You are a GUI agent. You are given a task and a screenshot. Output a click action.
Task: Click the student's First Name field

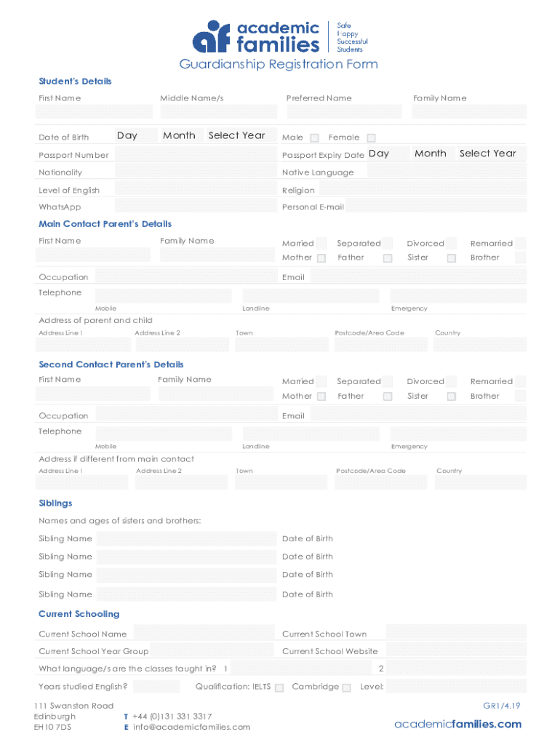(x=95, y=112)
